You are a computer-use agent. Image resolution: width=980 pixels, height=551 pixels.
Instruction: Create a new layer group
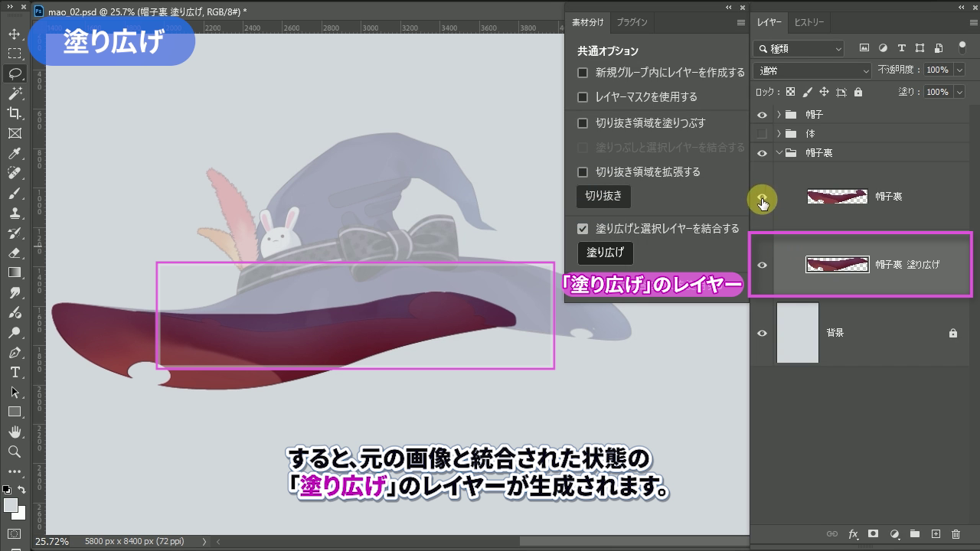coord(914,534)
